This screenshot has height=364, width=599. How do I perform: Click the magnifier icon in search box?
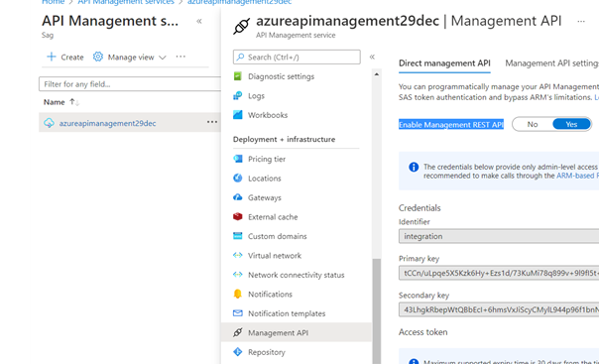tap(240, 57)
